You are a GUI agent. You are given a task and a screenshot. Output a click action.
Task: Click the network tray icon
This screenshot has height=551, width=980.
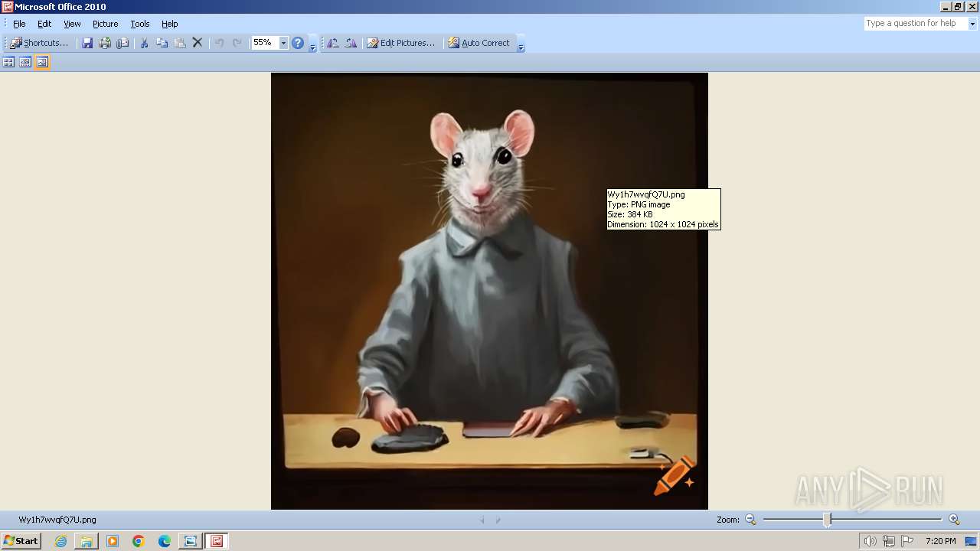(889, 541)
